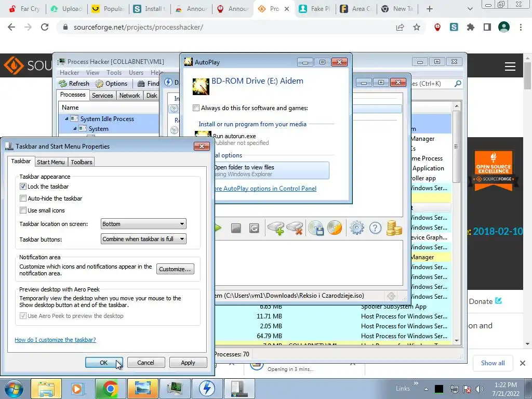This screenshot has width=532, height=399.
Task: Click the Name column header
Action: click(x=109, y=108)
